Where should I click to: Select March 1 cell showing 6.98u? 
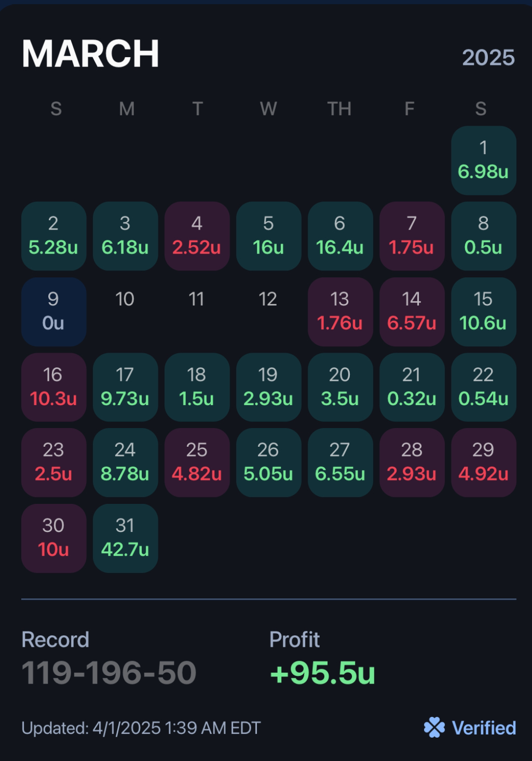[484, 161]
